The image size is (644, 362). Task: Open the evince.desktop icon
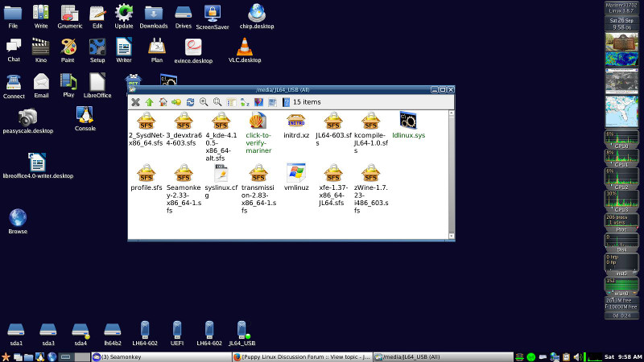point(193,51)
